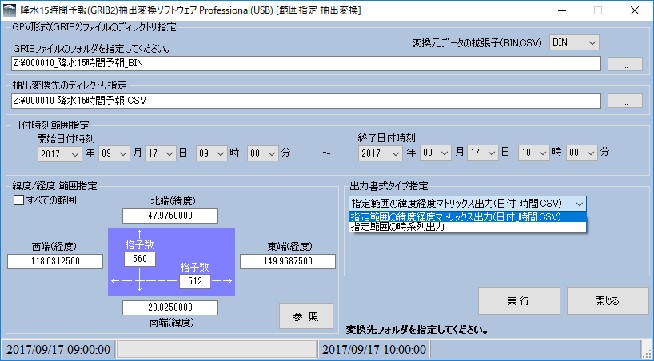
Task: Click the application icon in the title bar
Action: 9,10
